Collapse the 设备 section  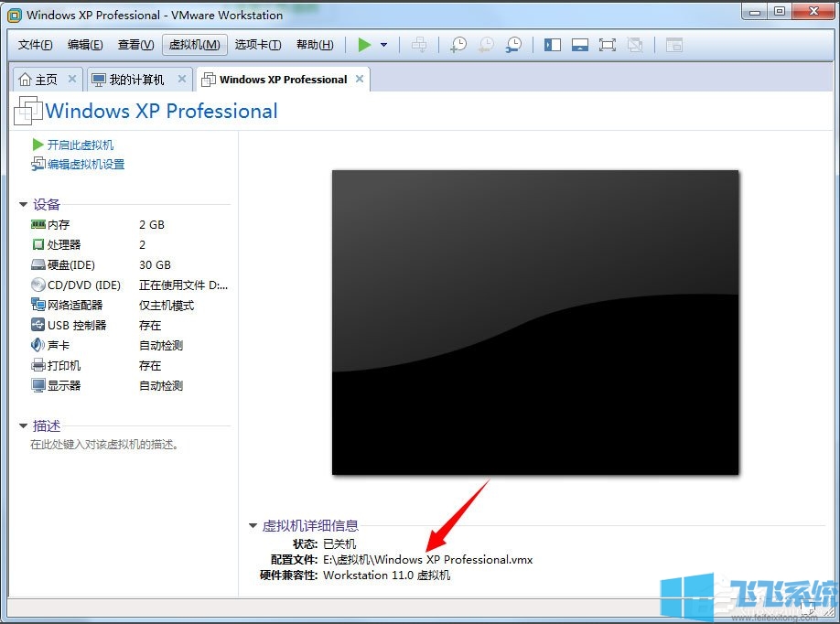(22, 204)
